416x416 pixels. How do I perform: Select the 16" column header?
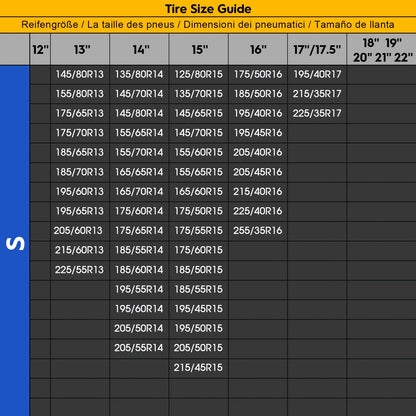click(258, 49)
